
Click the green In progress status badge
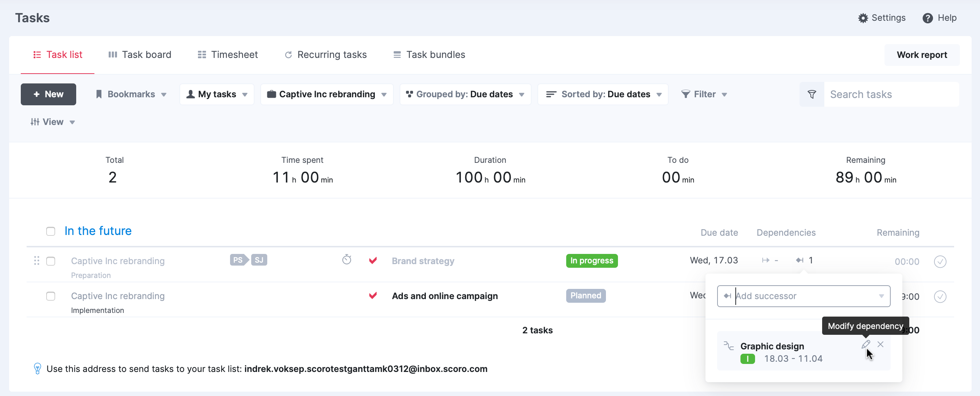click(591, 261)
